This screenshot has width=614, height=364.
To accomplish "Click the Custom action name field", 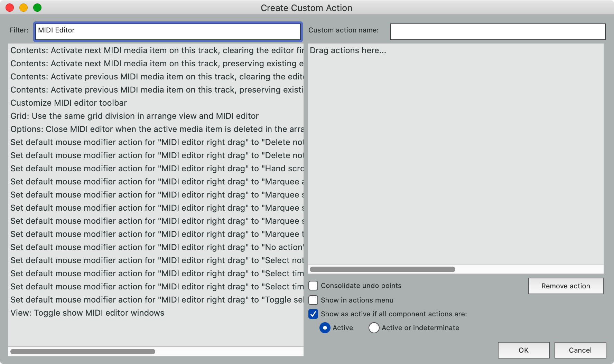I will [x=497, y=31].
